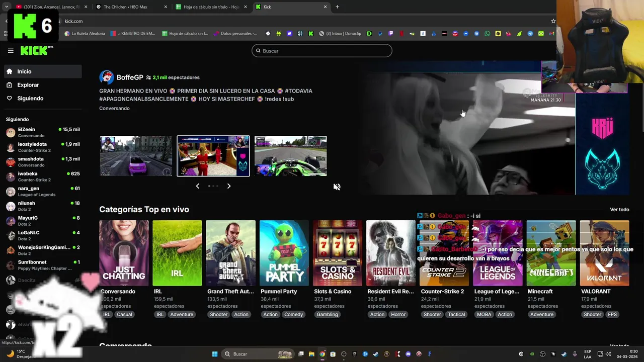Open Telegram bookmark icon

point(530,34)
